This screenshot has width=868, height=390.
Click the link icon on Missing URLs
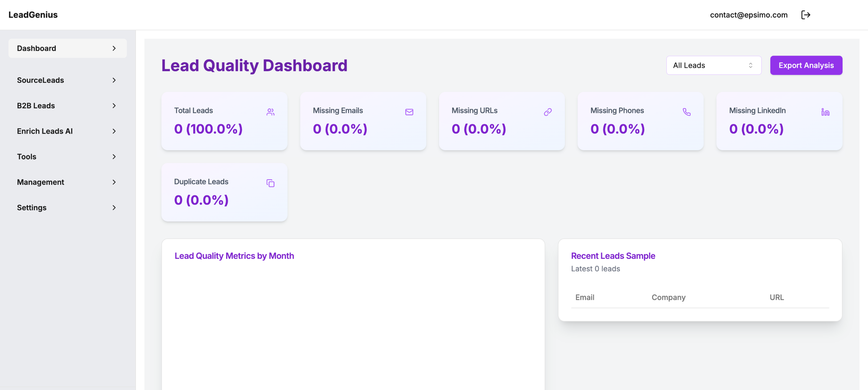(548, 112)
